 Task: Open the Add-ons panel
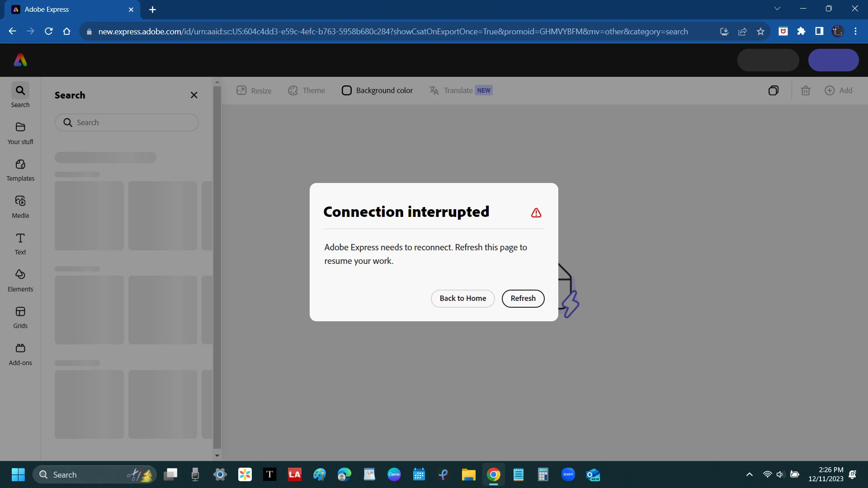coord(20,355)
